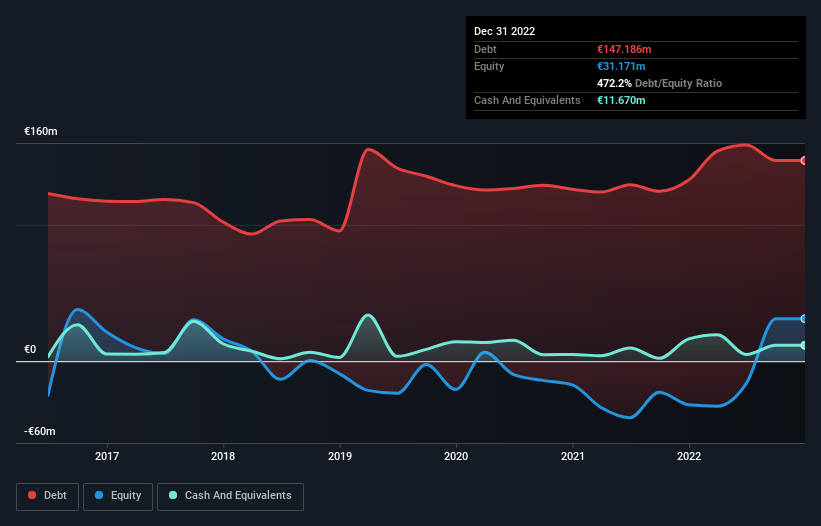Click the 2021 axis label

[x=573, y=456]
